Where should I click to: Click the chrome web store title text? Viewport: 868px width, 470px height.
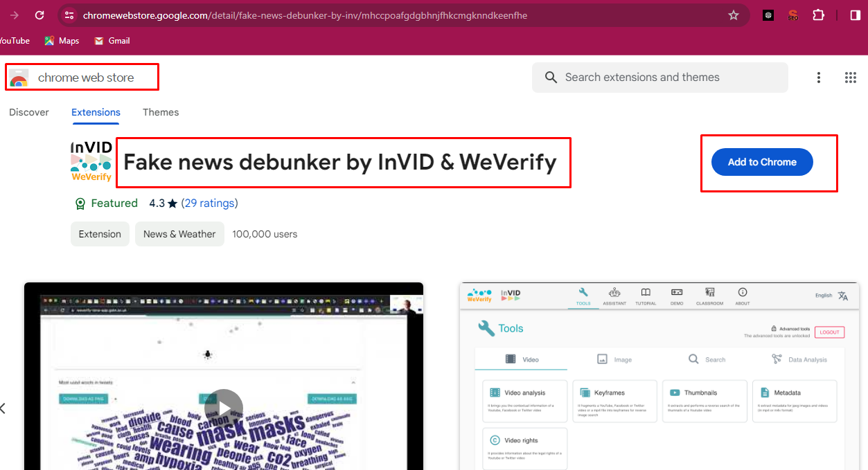(x=86, y=78)
